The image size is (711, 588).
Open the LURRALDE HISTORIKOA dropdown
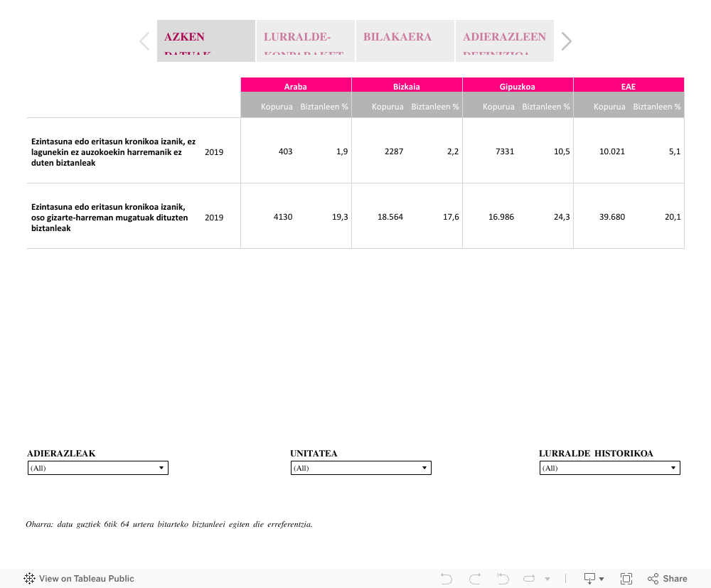[x=610, y=468]
